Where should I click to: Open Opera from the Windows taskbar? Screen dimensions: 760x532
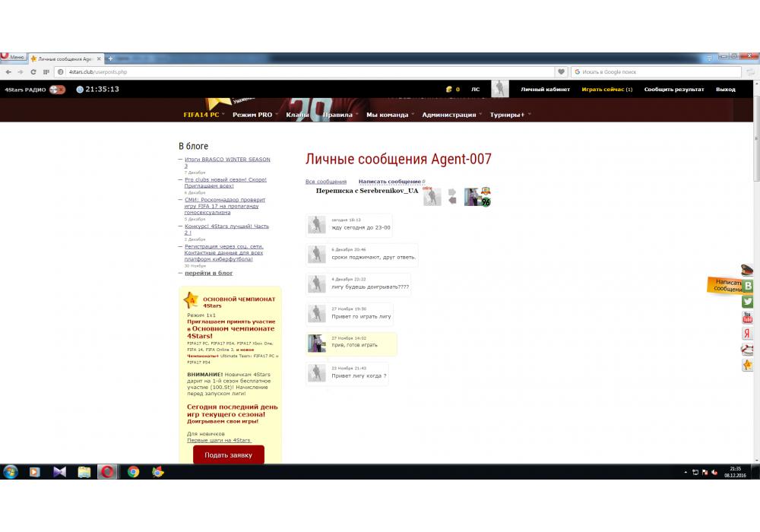pos(108,472)
